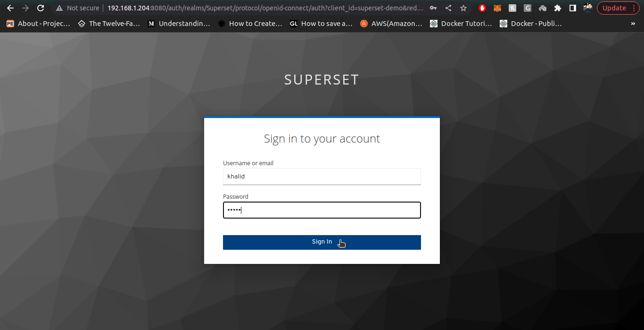The image size is (644, 330).
Task: Open the AWS Amazon bookmark link
Action: pos(391,23)
